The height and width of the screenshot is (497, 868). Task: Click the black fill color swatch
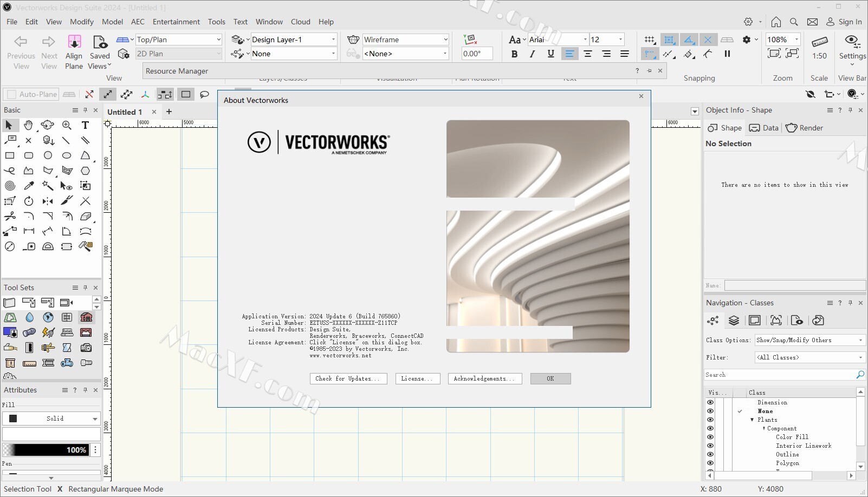point(13,418)
